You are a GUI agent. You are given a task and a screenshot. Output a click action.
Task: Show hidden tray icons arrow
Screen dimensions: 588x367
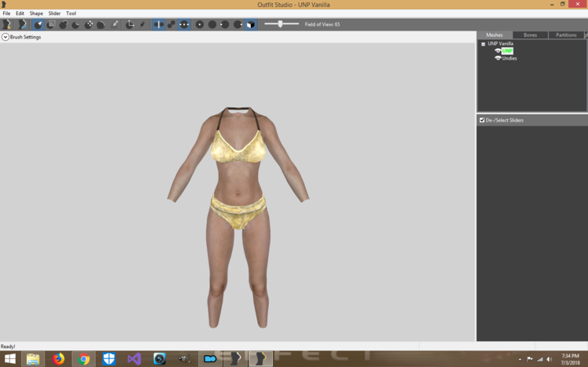click(520, 359)
